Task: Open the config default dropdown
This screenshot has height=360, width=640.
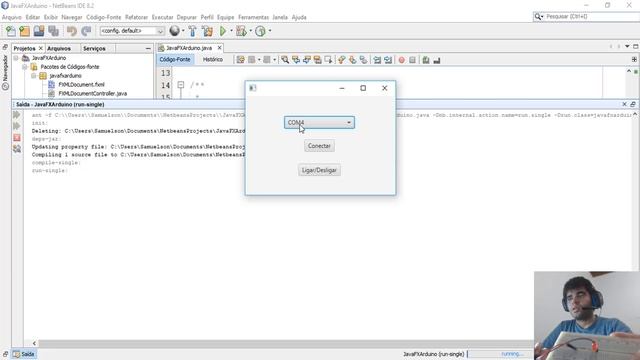Action: (x=132, y=31)
